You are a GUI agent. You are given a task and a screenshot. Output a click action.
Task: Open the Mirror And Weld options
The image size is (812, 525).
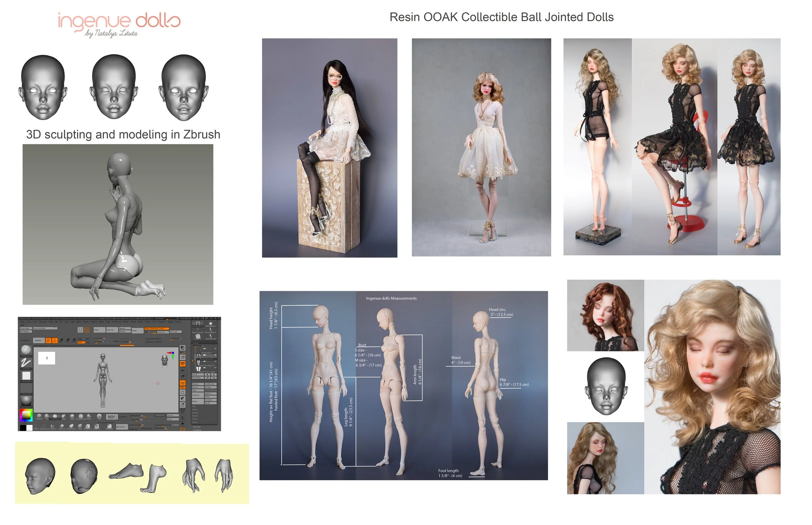click(45, 328)
